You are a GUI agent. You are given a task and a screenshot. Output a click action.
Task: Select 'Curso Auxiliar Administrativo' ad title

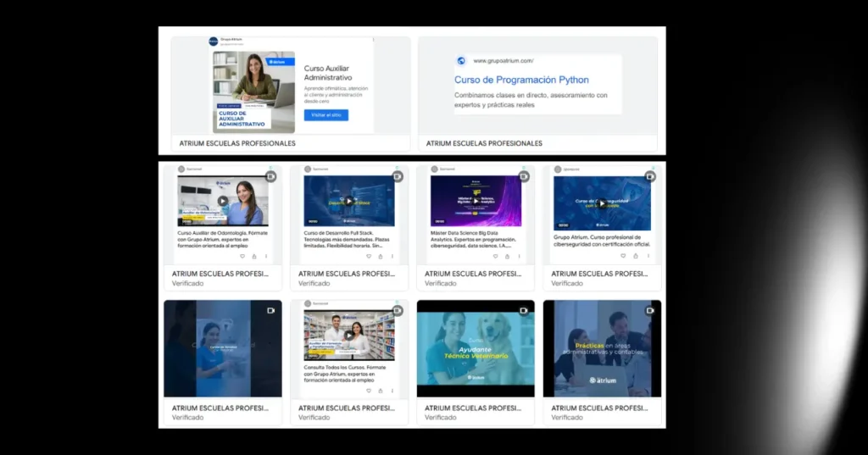tap(328, 73)
